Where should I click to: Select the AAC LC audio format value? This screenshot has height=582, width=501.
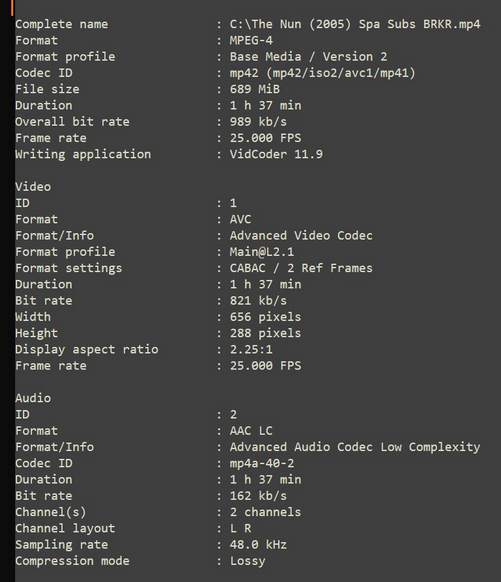(251, 431)
